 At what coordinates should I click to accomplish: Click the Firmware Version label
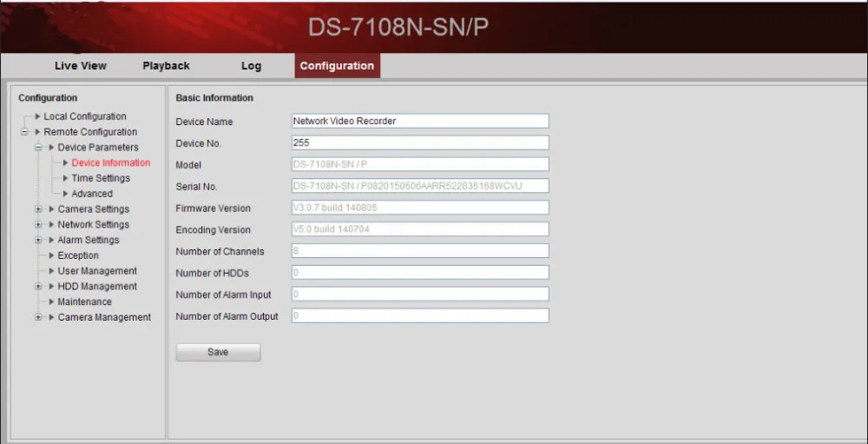214,209
